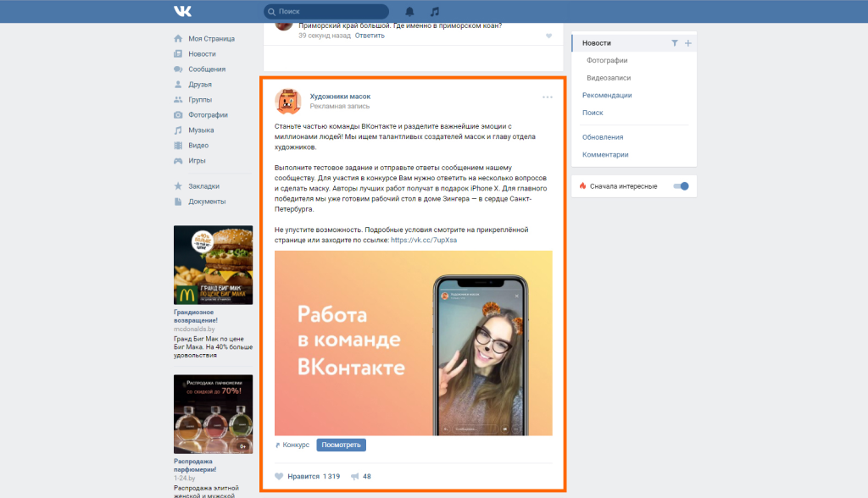
Task: Click Ответить under the comment
Action: 370,36
